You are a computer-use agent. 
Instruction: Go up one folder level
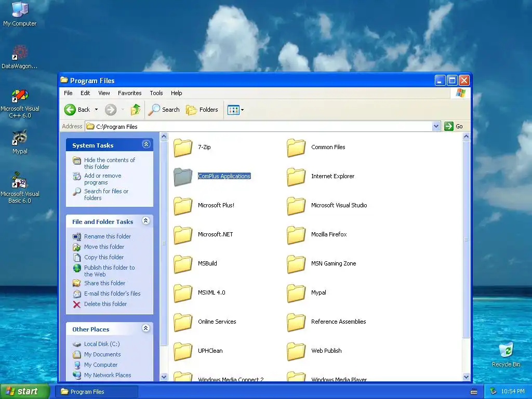pos(136,110)
